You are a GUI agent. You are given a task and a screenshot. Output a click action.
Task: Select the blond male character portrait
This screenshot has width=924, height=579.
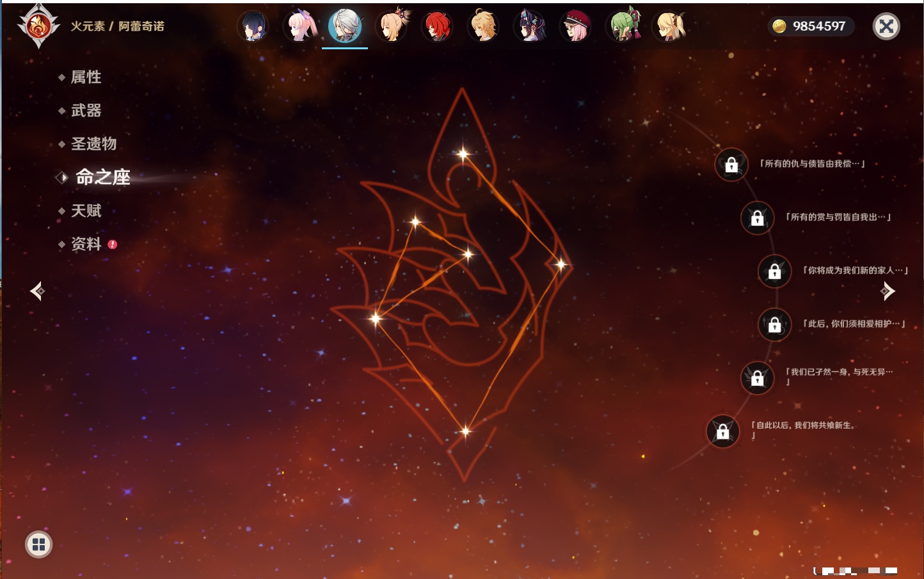(484, 26)
